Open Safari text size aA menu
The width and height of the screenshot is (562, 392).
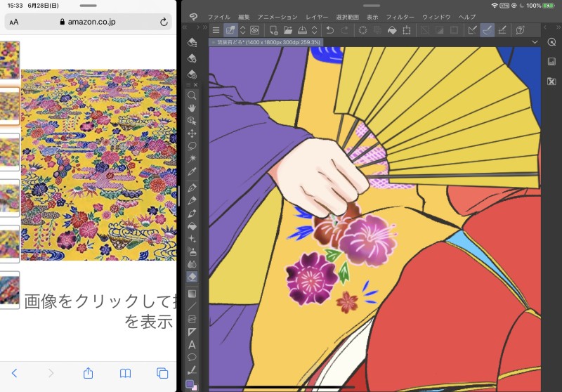coord(14,22)
